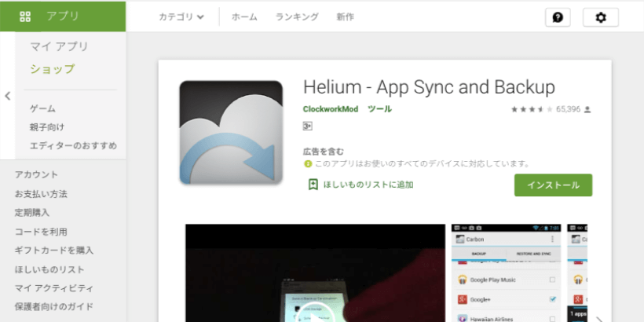Go to ホーム tab
The width and height of the screenshot is (644, 322).
click(x=244, y=16)
